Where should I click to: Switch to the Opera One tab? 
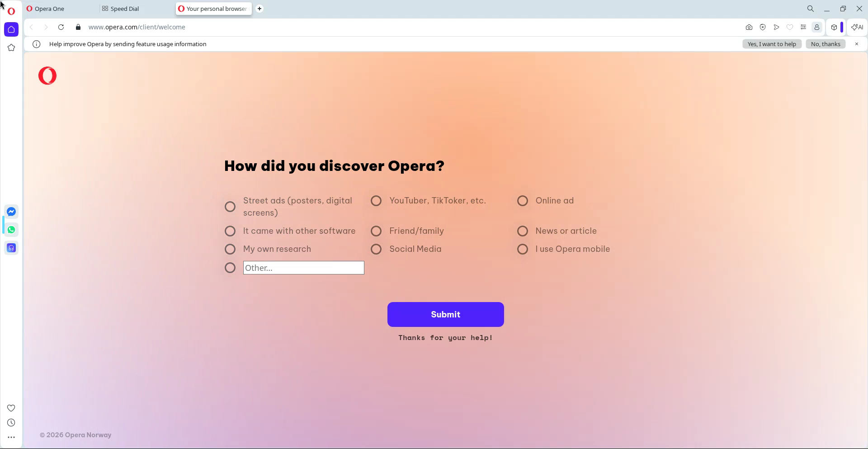(x=49, y=9)
